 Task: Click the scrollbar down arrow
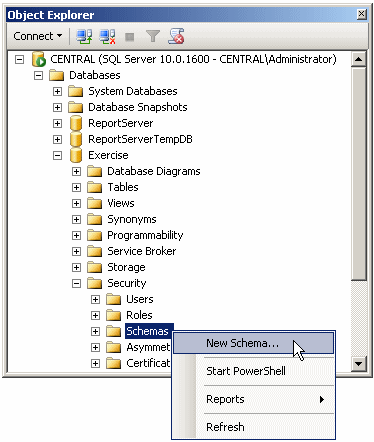coord(359,364)
